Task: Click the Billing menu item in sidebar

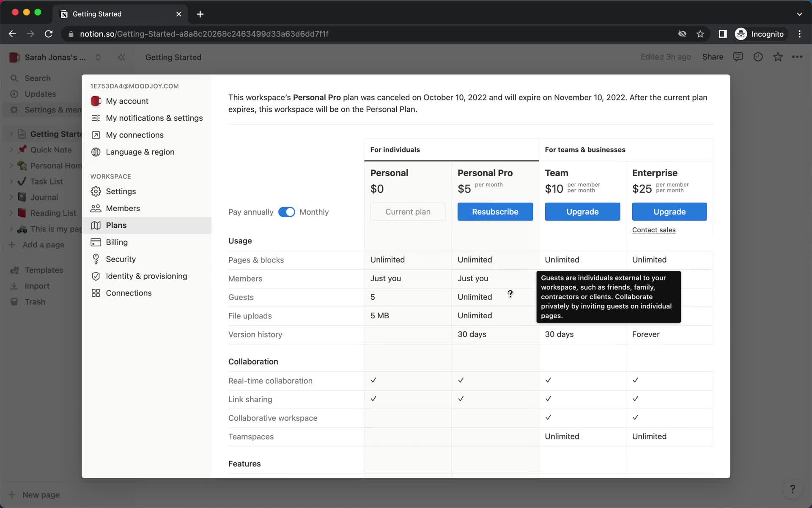Action: [x=116, y=242]
